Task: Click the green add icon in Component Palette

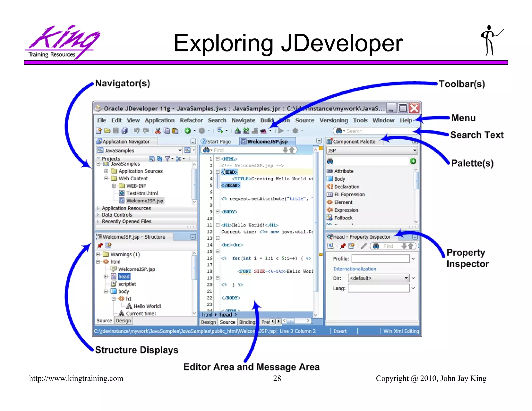Action: pyautogui.click(x=413, y=161)
